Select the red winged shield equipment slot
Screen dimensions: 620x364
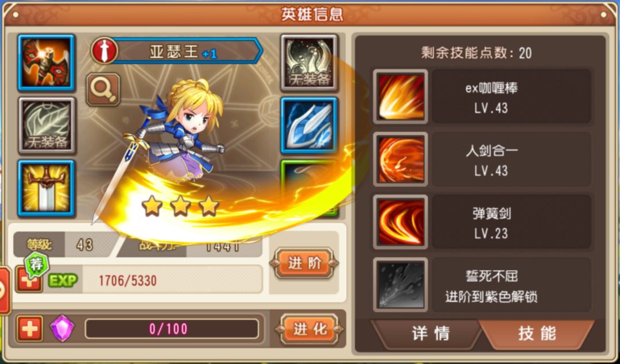coord(46,63)
